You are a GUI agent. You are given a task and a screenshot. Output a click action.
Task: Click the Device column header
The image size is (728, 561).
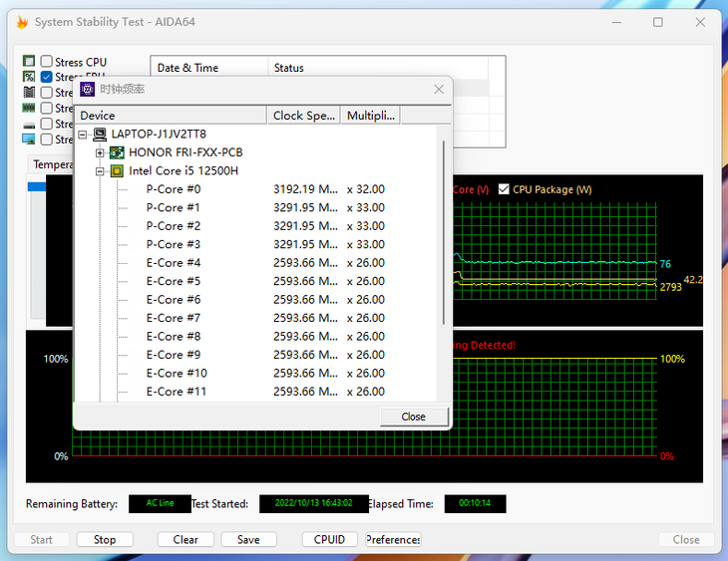(171, 116)
